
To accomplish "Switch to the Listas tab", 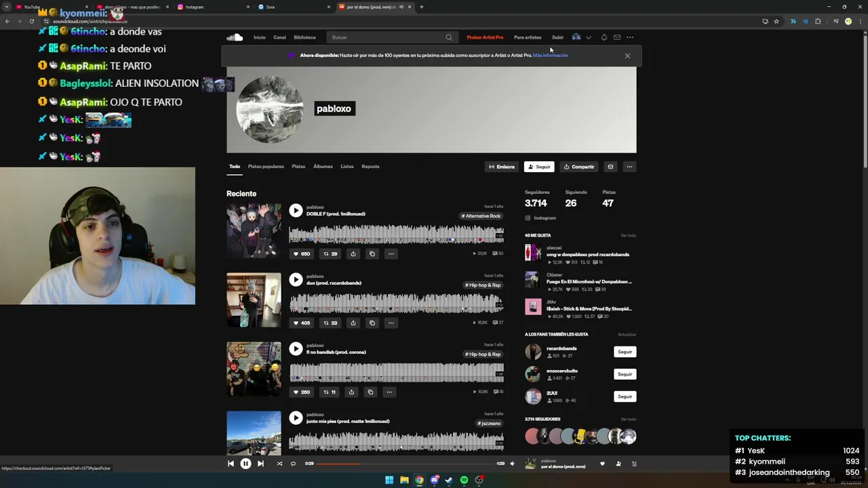I will [347, 166].
